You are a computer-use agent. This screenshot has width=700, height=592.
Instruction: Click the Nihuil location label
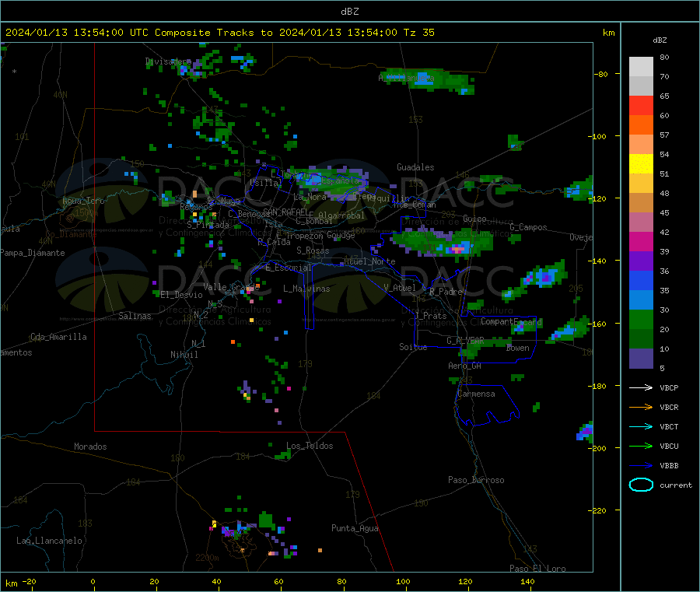coord(184,355)
